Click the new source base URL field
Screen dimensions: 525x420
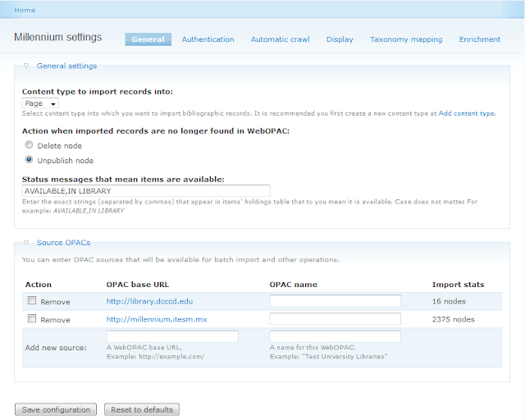pyautogui.click(x=172, y=336)
